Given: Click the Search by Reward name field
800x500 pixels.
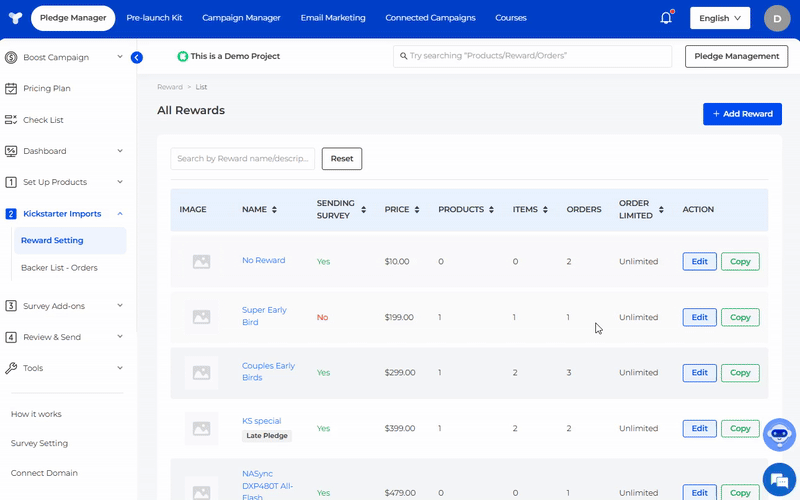Looking at the screenshot, I should click(242, 158).
